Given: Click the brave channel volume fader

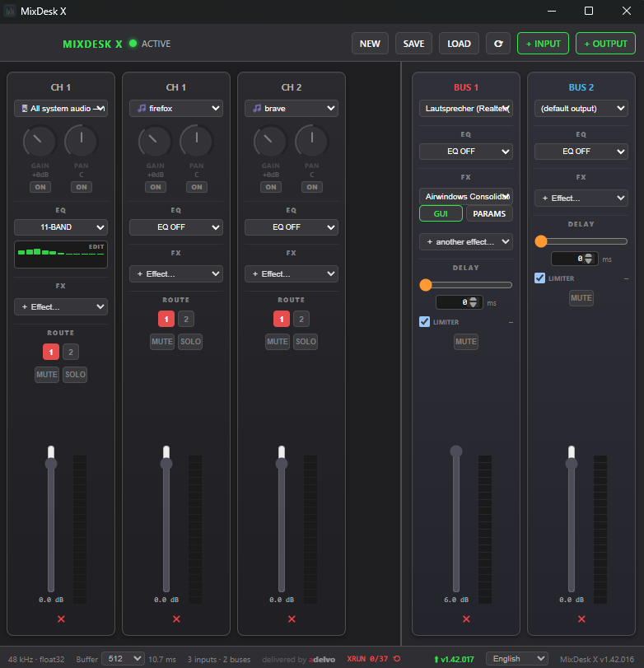Looking at the screenshot, I should click(x=282, y=464).
